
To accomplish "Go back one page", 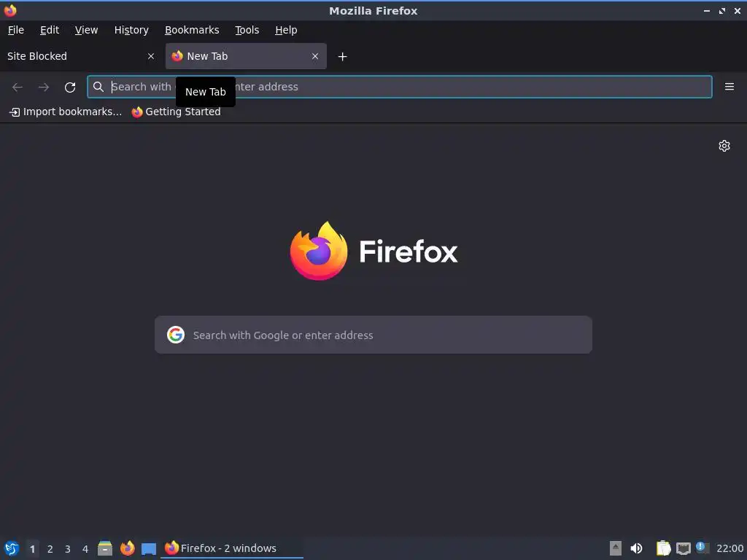I will [x=18, y=87].
